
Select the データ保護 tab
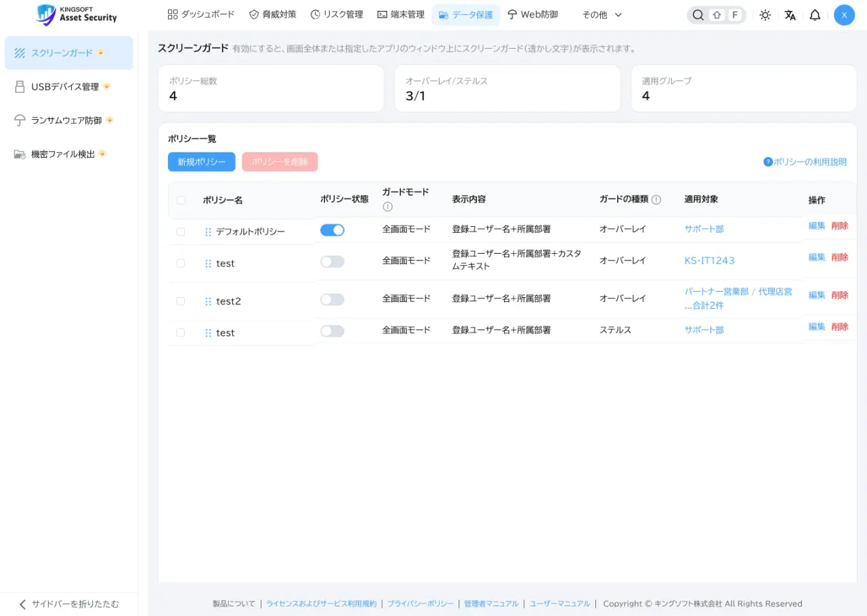[x=466, y=15]
